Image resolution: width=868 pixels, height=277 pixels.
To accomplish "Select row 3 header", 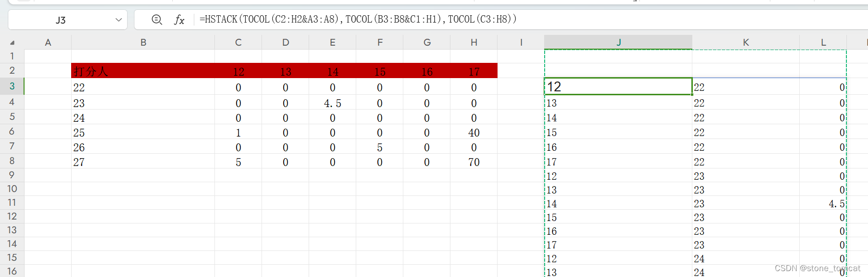I will [x=12, y=86].
